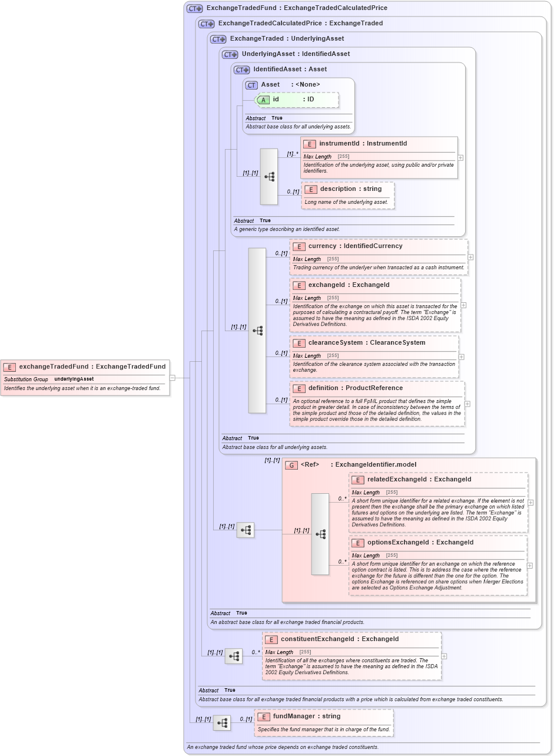
Task: Click the A icon of id attribute
Action: point(263,100)
